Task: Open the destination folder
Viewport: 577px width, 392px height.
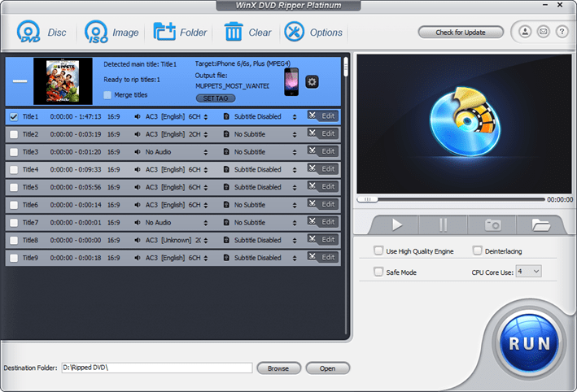Action: pyautogui.click(x=327, y=368)
